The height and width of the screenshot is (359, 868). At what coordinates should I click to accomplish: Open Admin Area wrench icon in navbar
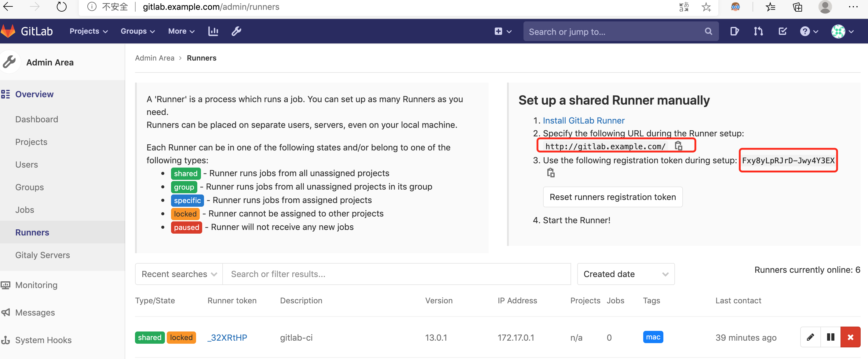(236, 31)
